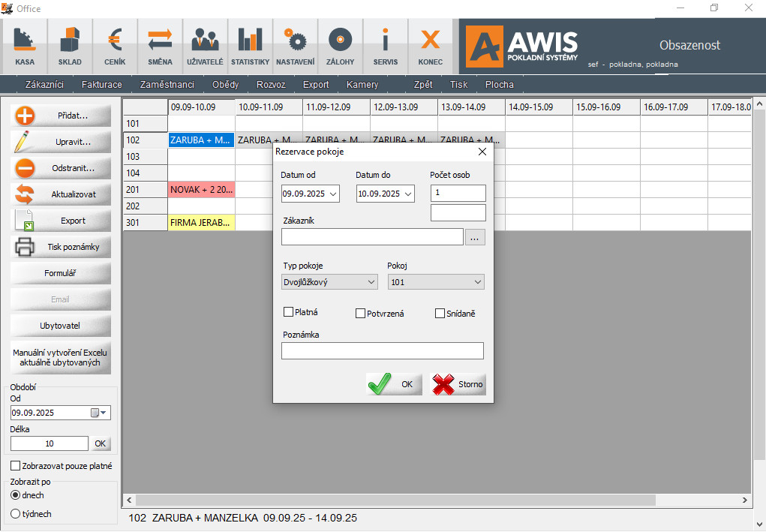The image size is (766, 532).
Task: Toggle the Platná checkbox
Action: pyautogui.click(x=288, y=312)
